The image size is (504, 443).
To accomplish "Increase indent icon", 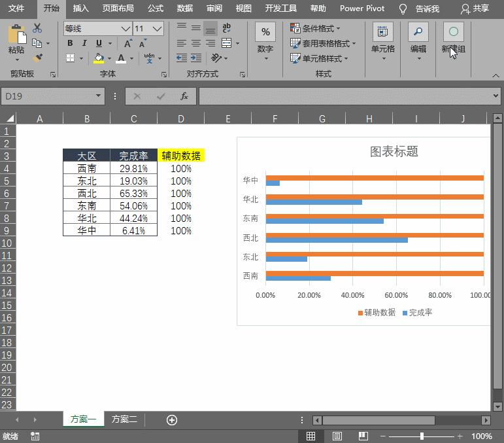I will pos(195,58).
